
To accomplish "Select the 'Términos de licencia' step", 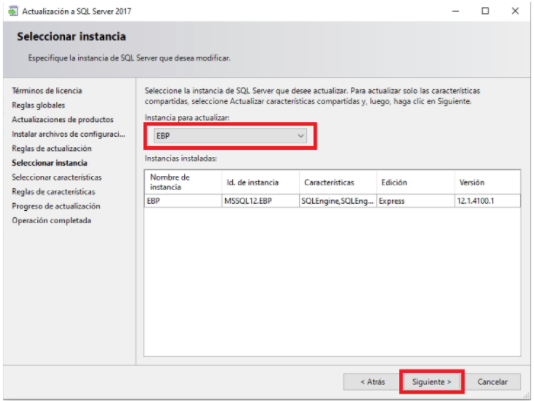I will (x=47, y=91).
